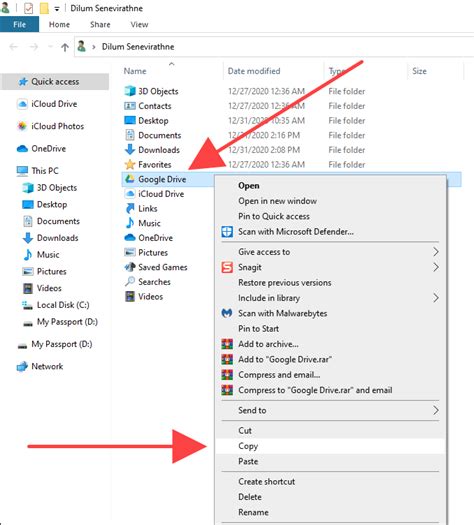Click the Back arrow navigation button

pyautogui.click(x=14, y=47)
